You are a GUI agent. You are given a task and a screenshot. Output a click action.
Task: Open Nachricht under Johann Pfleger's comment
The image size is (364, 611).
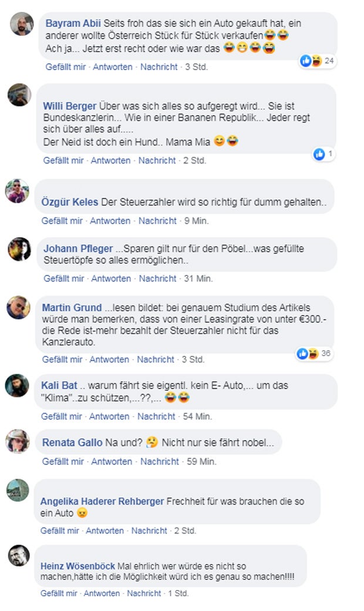coord(157,277)
